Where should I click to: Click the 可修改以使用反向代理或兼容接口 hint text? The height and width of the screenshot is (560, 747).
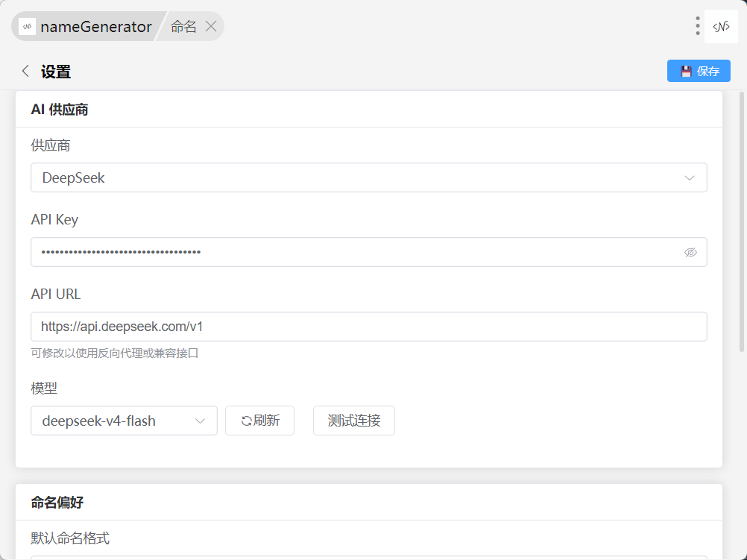click(x=114, y=353)
